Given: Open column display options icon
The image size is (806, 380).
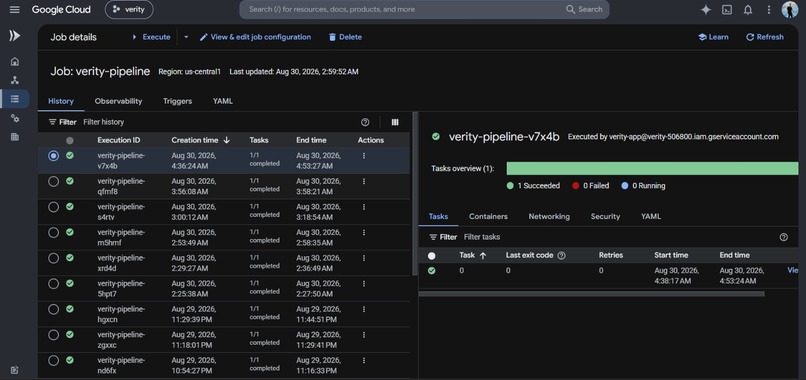Looking at the screenshot, I should (x=395, y=122).
